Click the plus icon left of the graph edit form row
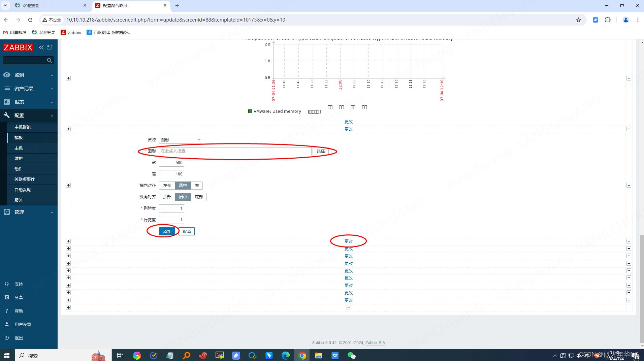This screenshot has width=644, height=361. click(68, 185)
